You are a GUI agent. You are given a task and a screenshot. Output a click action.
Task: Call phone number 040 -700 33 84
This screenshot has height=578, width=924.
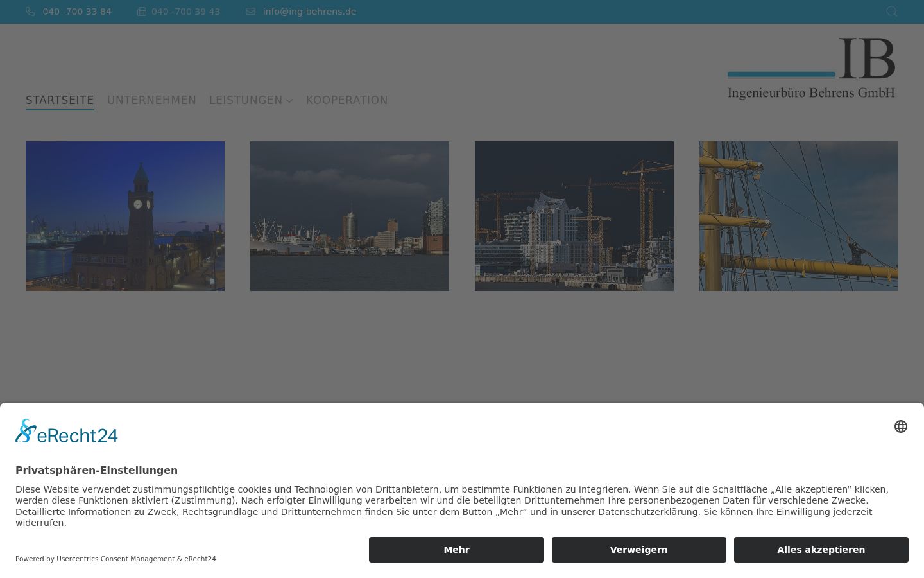tap(77, 12)
